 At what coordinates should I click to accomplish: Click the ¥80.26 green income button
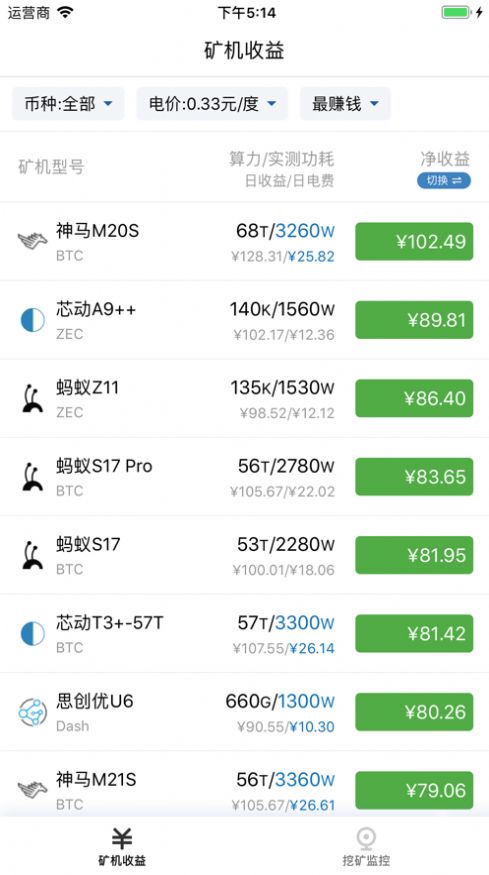[414, 712]
